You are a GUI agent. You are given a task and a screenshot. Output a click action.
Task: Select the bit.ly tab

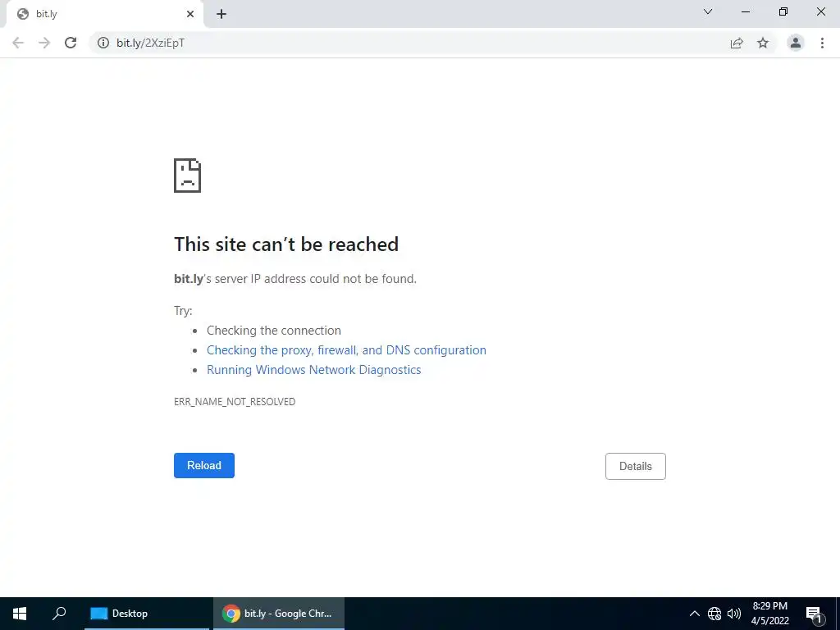click(x=104, y=15)
